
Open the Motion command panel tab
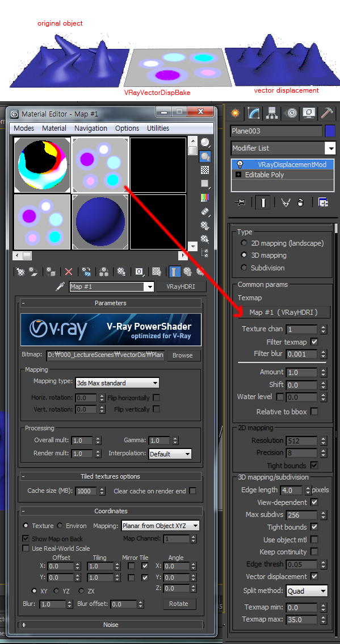(x=291, y=113)
